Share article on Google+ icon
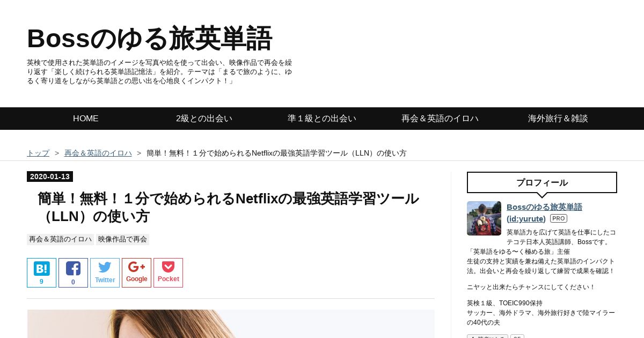 pyautogui.click(x=136, y=273)
